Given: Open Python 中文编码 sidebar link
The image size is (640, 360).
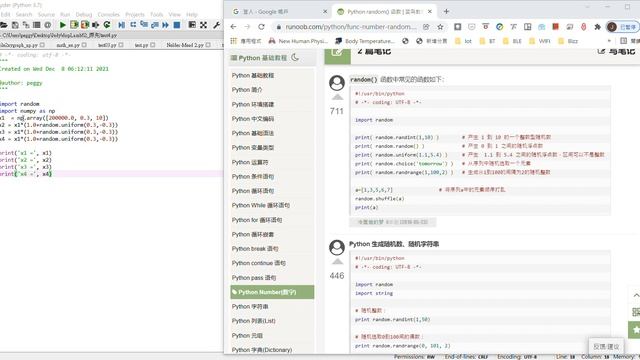Looking at the screenshot, I should (x=253, y=119).
